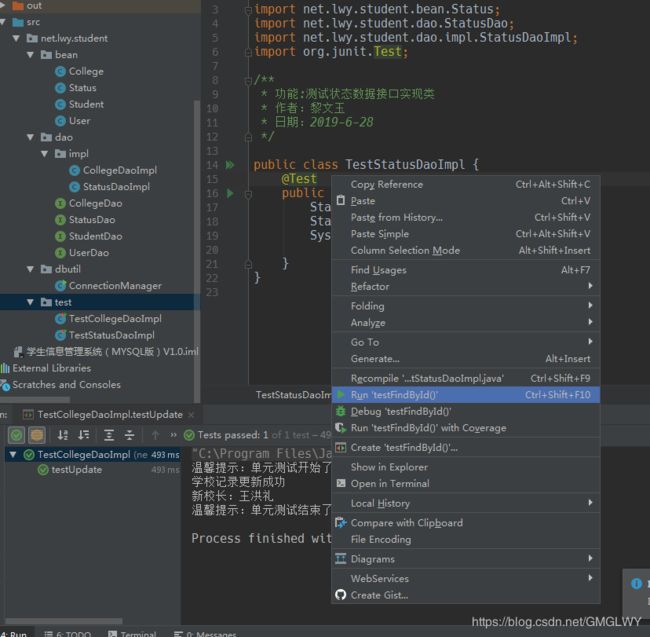Image resolution: width=650 pixels, height=637 pixels.
Task: Toggle show ignored tests button in Run panel
Action: pyautogui.click(x=36, y=435)
